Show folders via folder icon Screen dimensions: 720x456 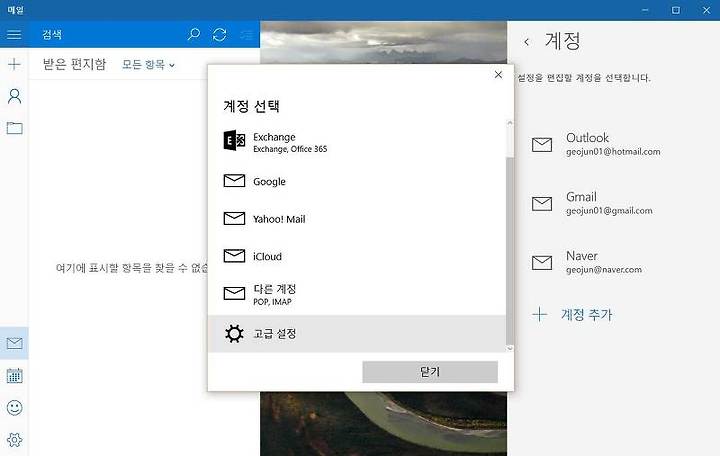[14, 128]
